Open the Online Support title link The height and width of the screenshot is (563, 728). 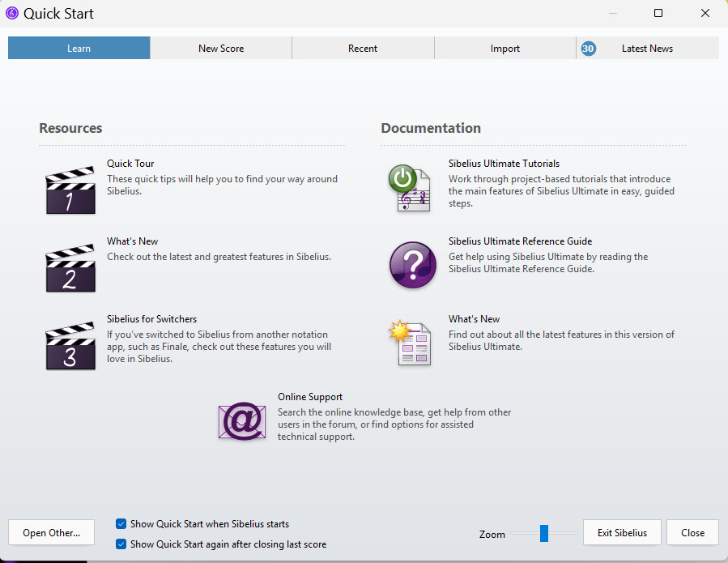(310, 397)
